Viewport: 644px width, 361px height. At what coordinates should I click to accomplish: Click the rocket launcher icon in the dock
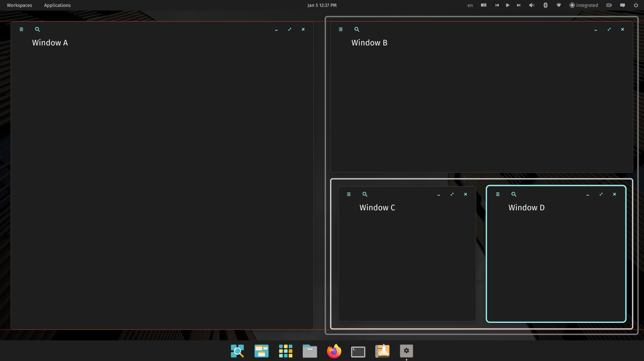click(382, 351)
